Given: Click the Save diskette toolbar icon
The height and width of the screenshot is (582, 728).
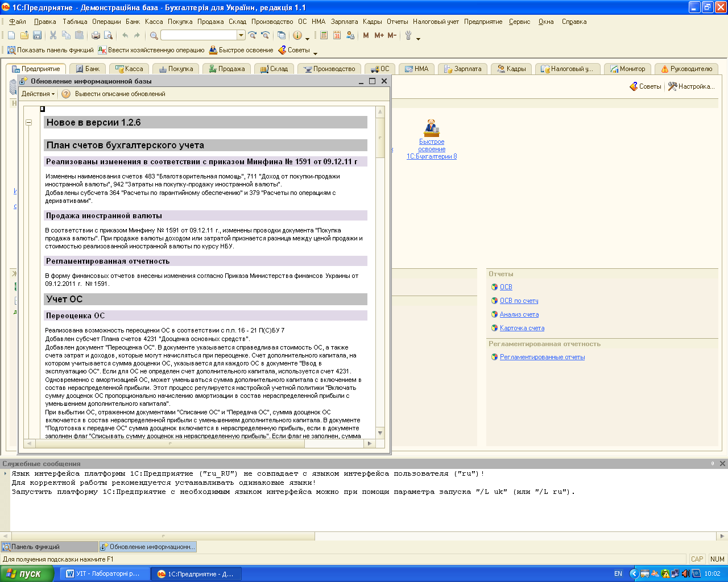Looking at the screenshot, I should (37, 35).
